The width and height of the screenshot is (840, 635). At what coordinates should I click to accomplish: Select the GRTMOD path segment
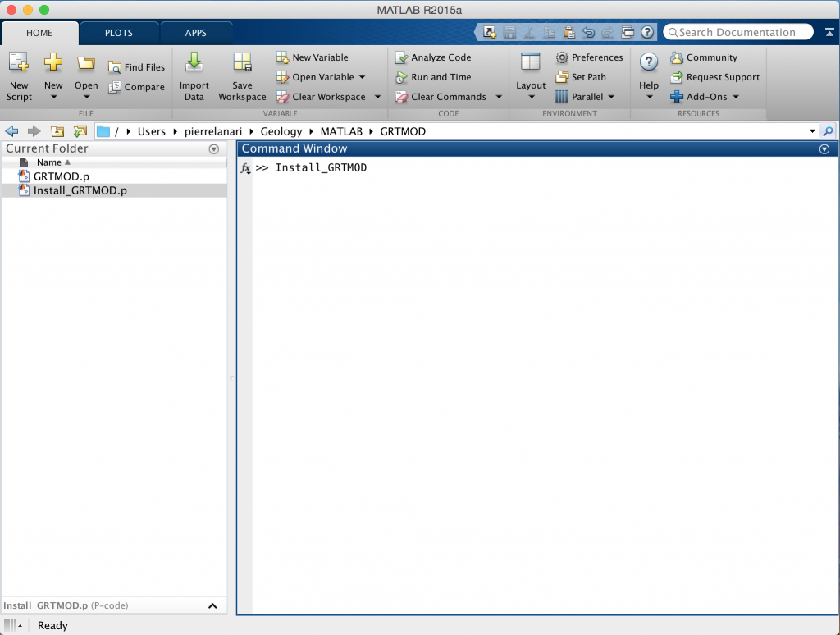coord(403,131)
